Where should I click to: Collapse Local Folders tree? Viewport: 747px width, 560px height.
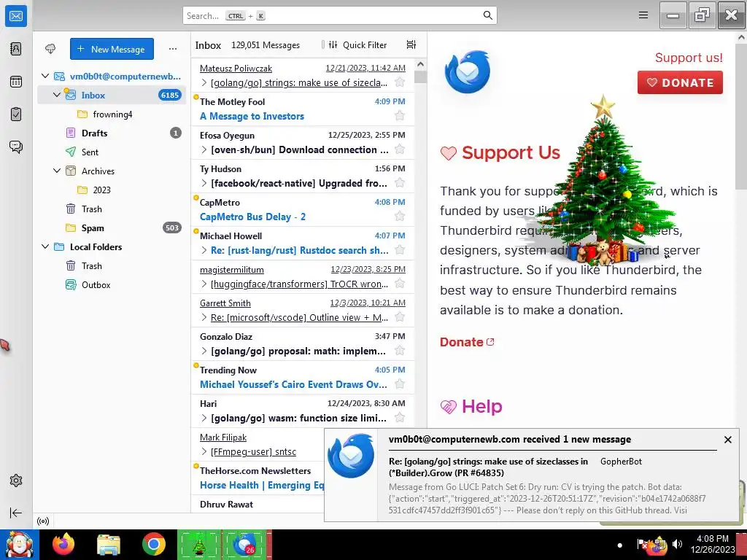click(45, 246)
